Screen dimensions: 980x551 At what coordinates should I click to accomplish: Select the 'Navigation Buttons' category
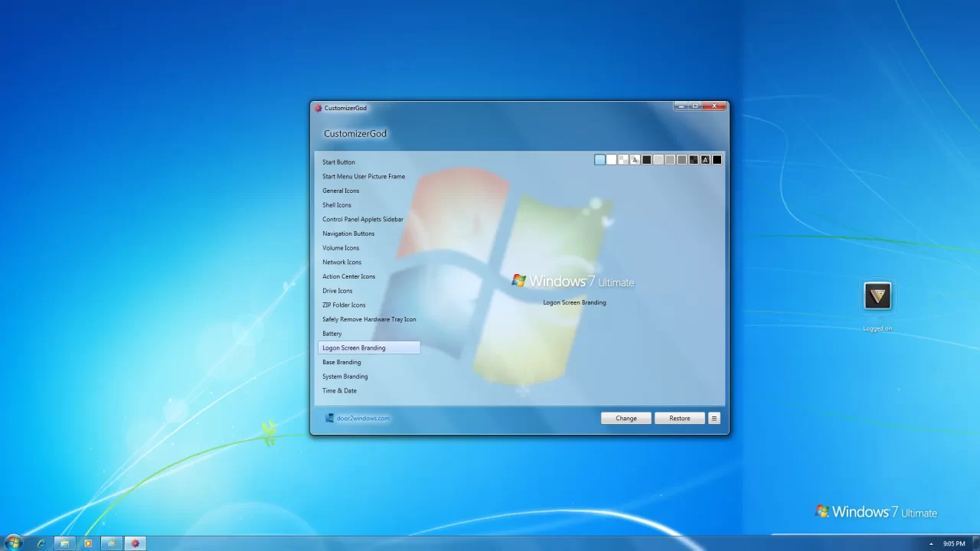pyautogui.click(x=348, y=233)
